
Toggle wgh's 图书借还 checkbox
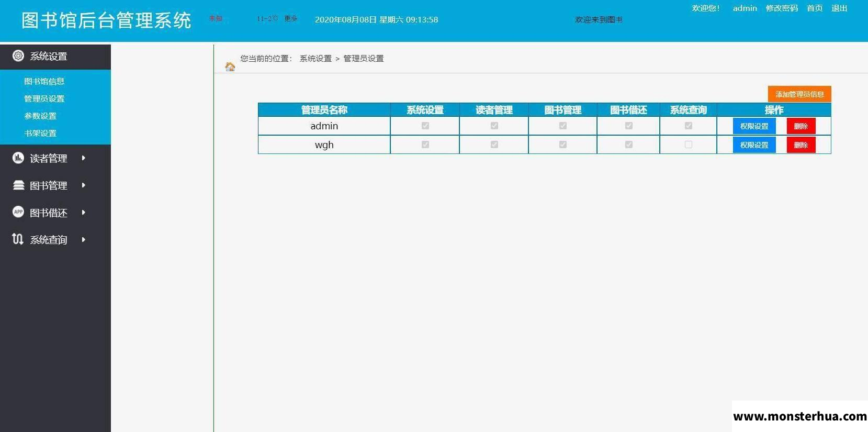tap(629, 145)
